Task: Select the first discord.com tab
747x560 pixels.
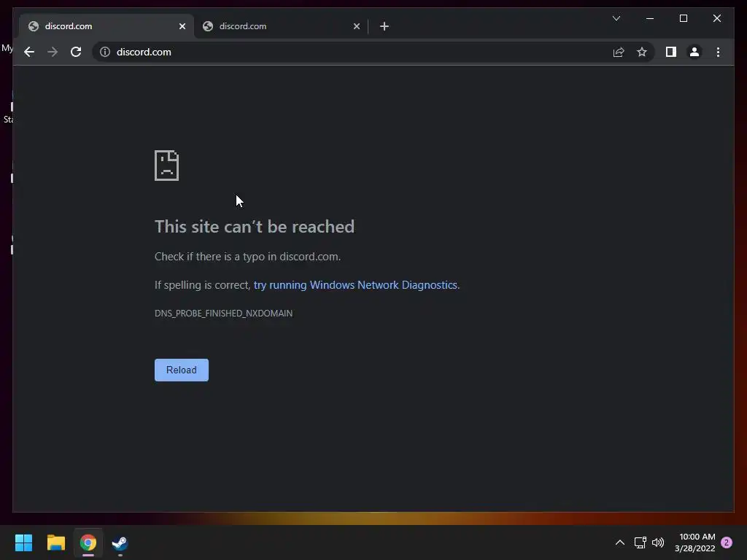Action: tap(107, 26)
